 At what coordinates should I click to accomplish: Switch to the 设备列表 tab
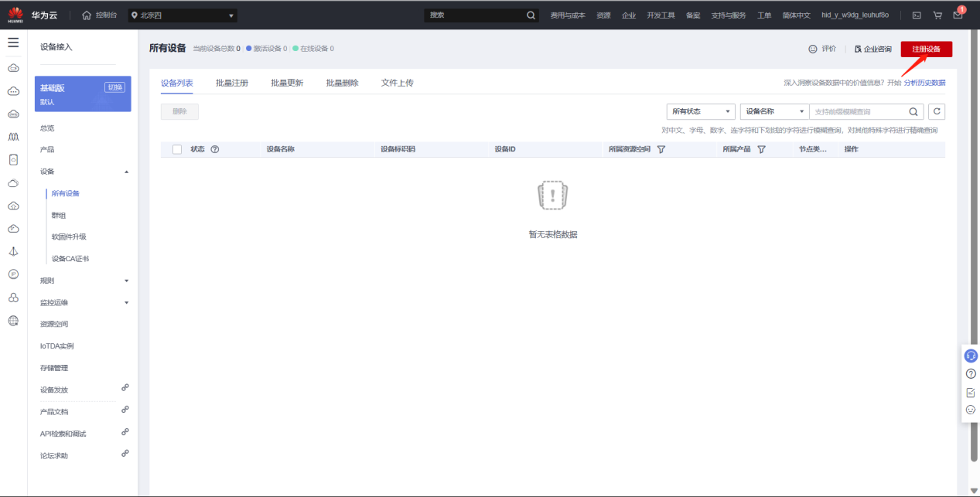(177, 83)
